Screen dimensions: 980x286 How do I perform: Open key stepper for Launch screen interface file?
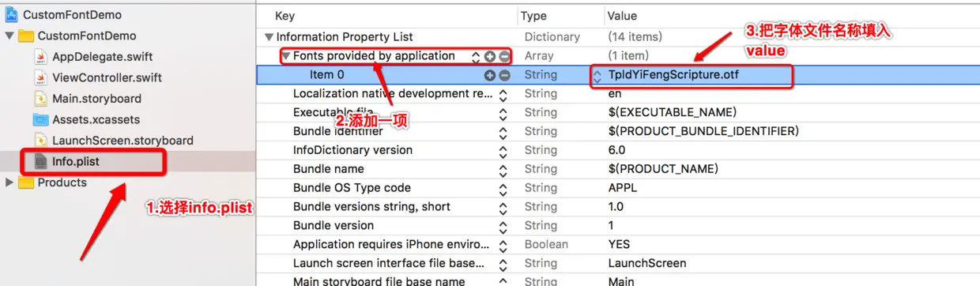(503, 264)
